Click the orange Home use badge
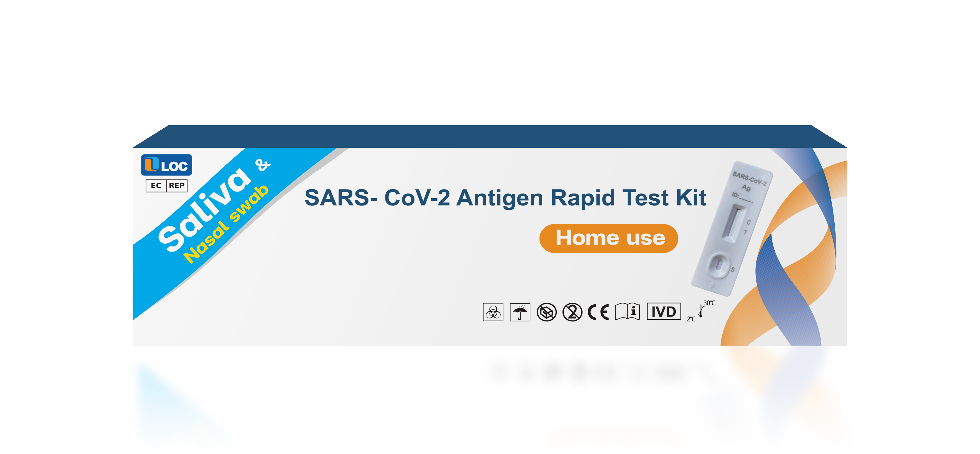Viewport: 980px width, 454px height. click(x=609, y=239)
